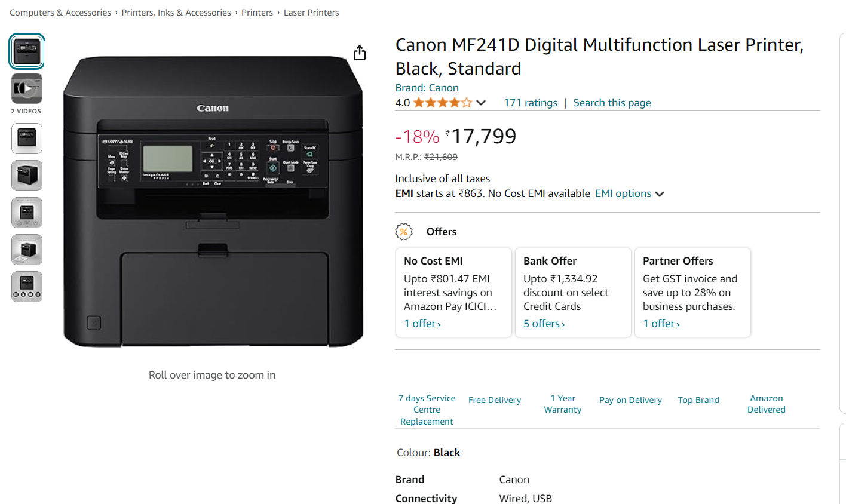Click 7 days Service Centre Replacement
846x504 pixels.
tap(427, 410)
